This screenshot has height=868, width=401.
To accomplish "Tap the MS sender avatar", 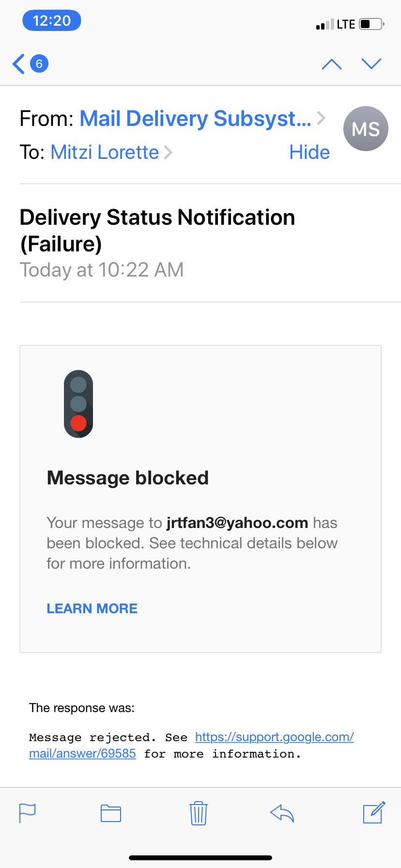I will click(x=366, y=129).
